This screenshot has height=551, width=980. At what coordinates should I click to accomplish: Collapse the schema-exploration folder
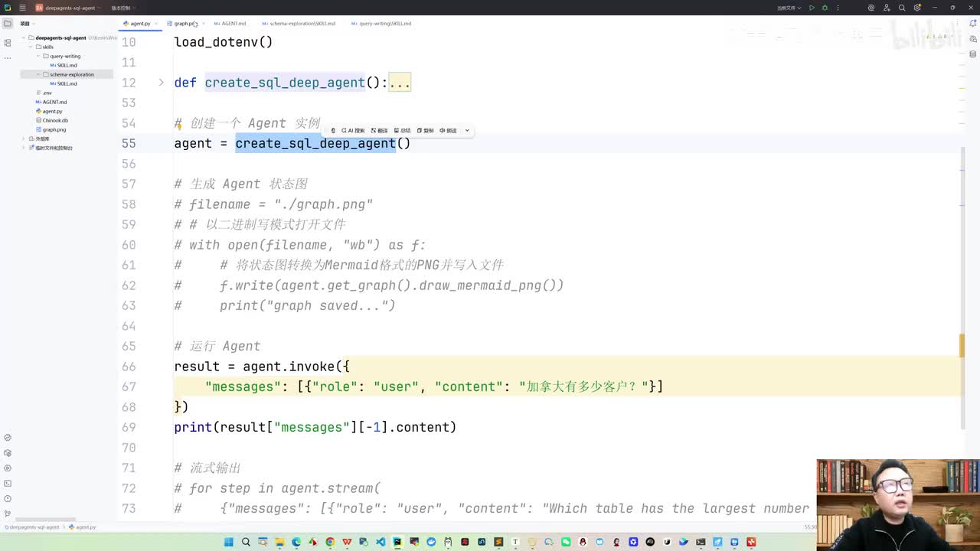tap(38, 74)
